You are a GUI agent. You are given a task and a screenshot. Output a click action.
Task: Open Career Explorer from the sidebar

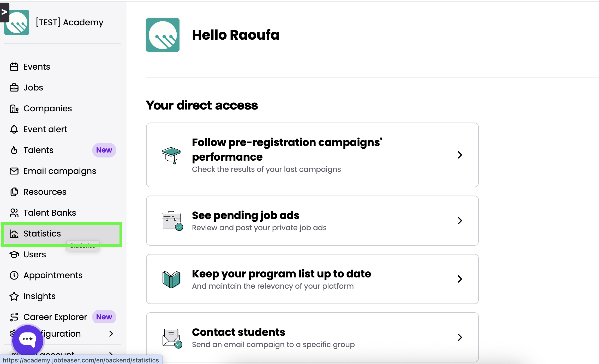[55, 317]
